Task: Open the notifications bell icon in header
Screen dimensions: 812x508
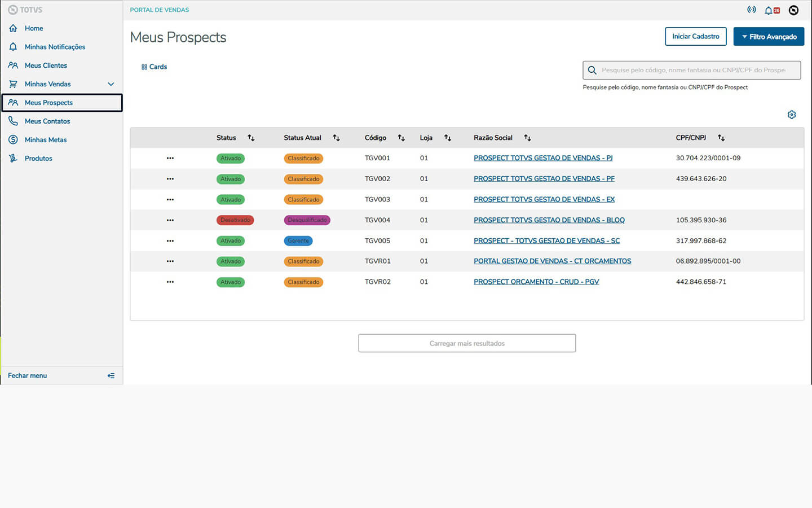Action: point(769,10)
